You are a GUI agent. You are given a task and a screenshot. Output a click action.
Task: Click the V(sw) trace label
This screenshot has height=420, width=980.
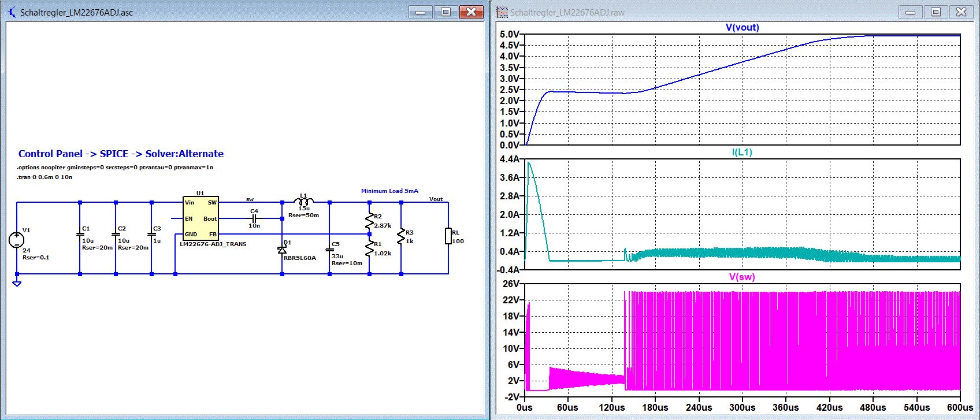pos(742,277)
